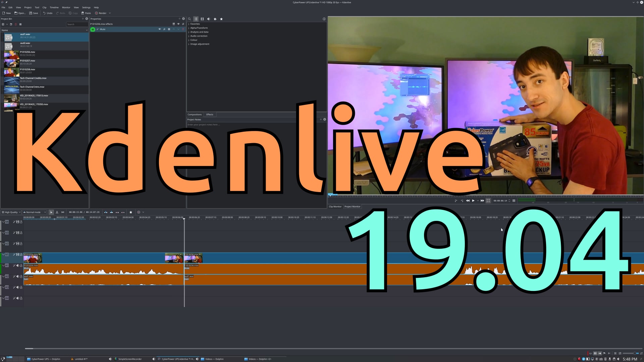This screenshot has height=362, width=644.
Task: Click split compare icon in effect stack
Action: [174, 24]
